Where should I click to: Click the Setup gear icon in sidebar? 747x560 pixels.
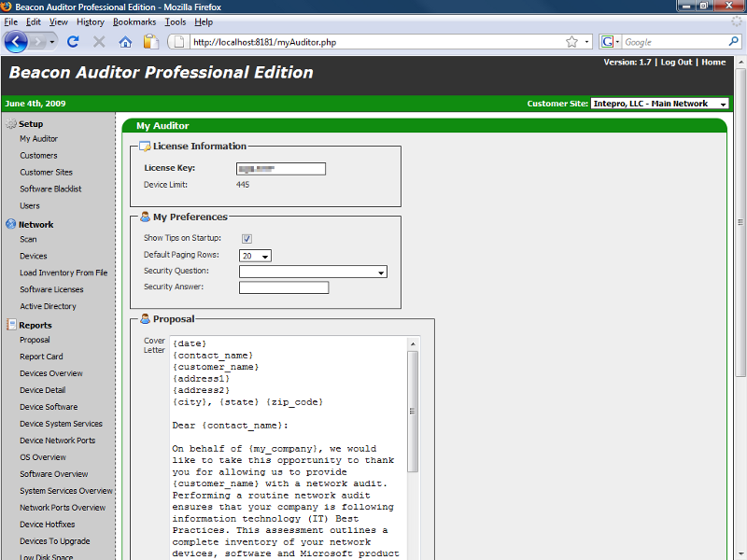tap(11, 124)
